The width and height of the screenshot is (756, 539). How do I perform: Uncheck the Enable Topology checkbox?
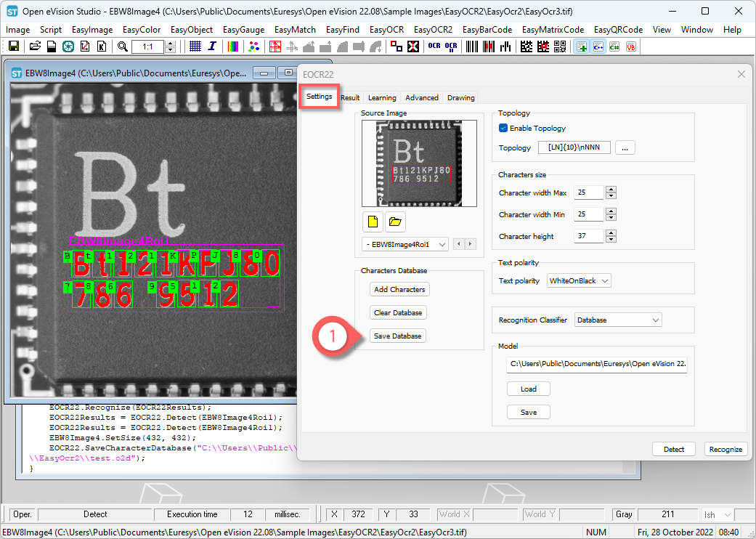(503, 128)
